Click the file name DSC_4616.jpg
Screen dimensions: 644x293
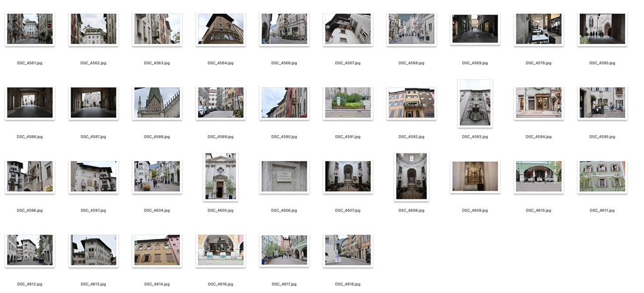coord(221,284)
